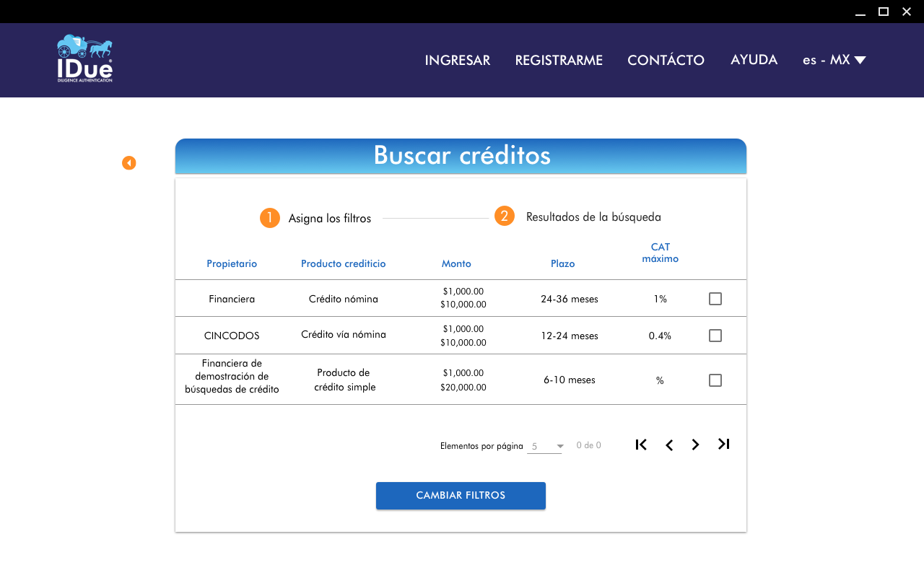Open the INGRESAR menu item

[x=457, y=61]
